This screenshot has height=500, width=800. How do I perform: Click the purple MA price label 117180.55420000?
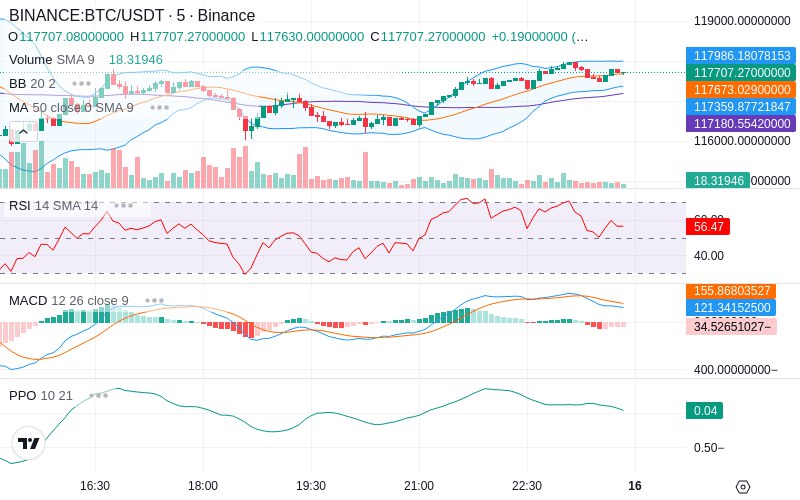pos(741,123)
